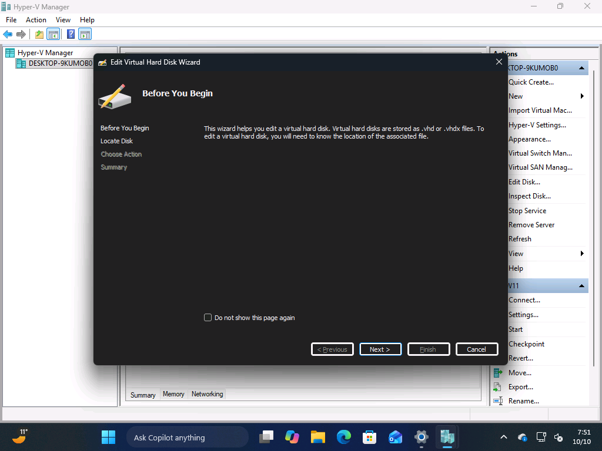Expand the New submenu arrow
The height and width of the screenshot is (451, 602).
582,96
